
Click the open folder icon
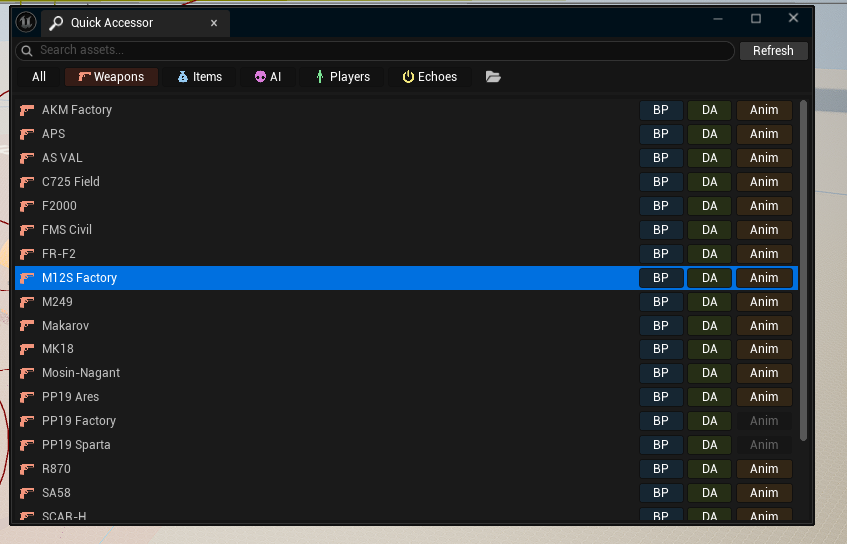tap(493, 77)
